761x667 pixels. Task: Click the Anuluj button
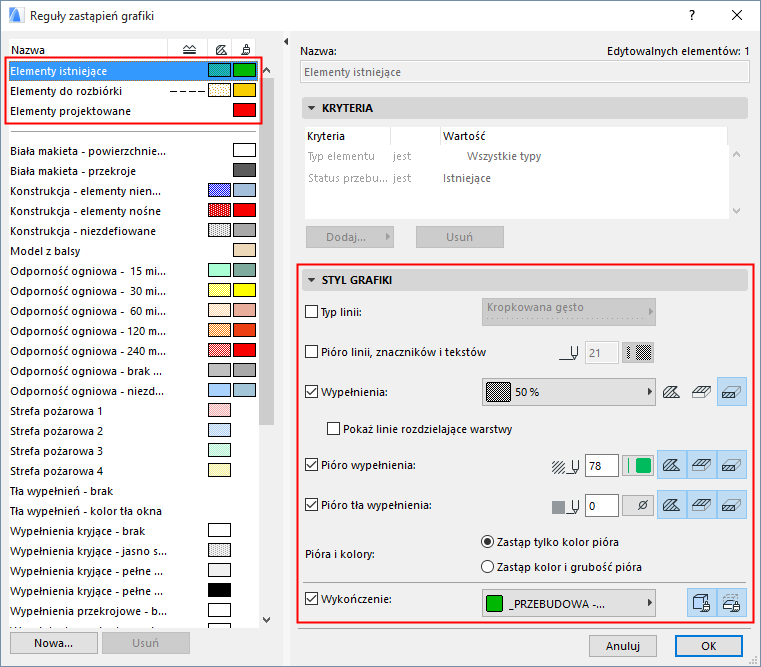point(623,646)
